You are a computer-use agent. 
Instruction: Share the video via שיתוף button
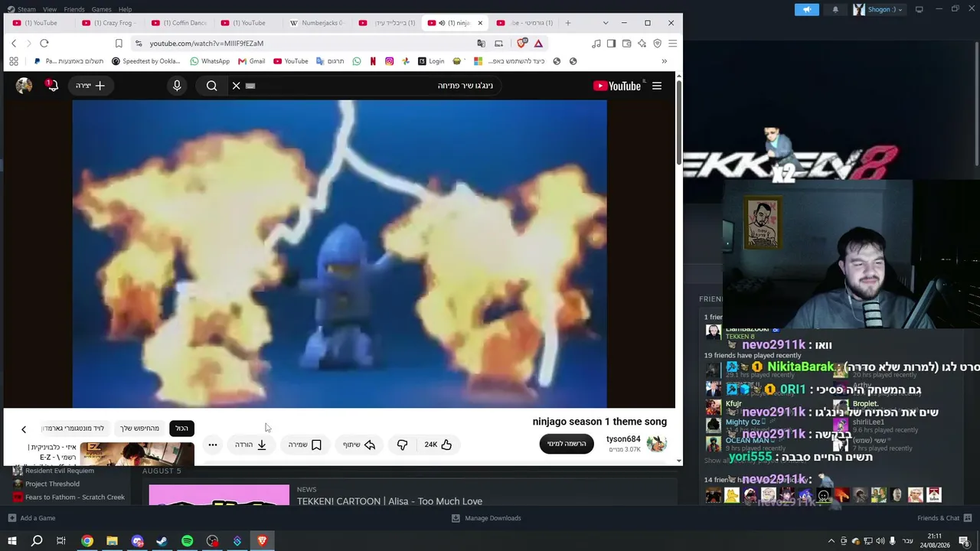[359, 445]
